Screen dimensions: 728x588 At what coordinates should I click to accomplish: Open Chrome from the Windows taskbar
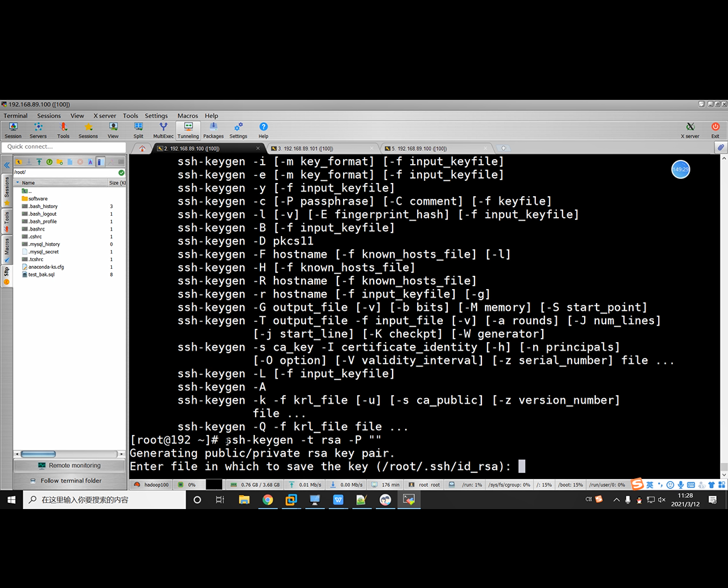pos(268,500)
